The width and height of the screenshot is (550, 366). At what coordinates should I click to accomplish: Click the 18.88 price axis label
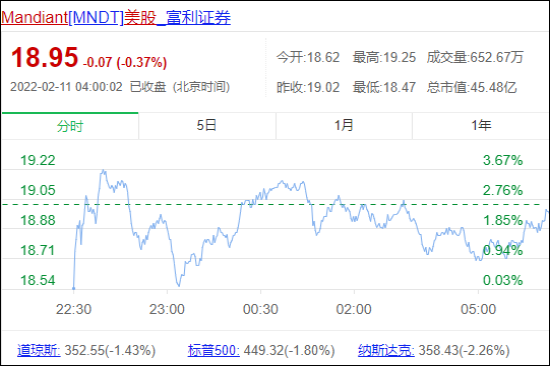pos(38,220)
